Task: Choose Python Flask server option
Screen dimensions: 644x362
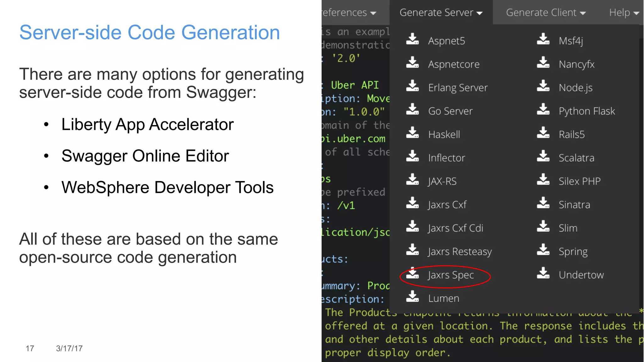Action: click(587, 111)
